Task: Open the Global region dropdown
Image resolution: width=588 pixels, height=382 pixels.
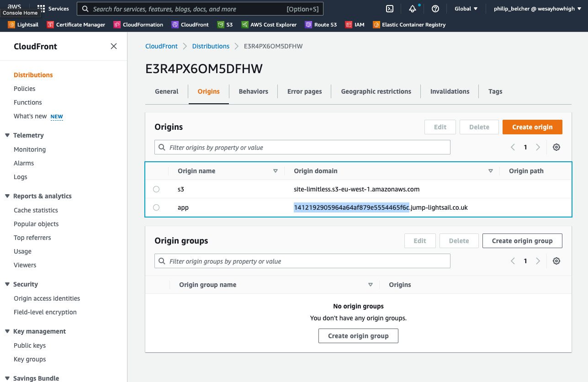Action: coord(466,9)
